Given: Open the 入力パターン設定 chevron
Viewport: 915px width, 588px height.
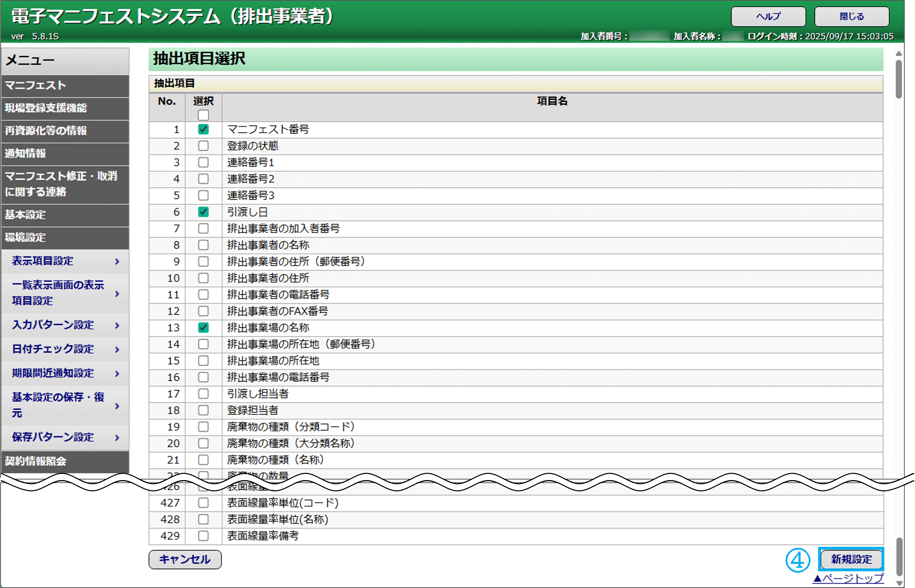Looking at the screenshot, I should click(117, 325).
